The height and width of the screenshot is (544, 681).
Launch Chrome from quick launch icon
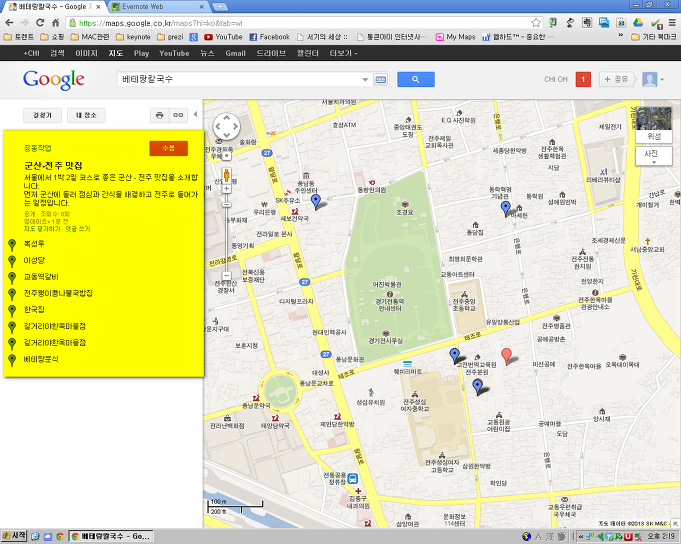point(60,537)
